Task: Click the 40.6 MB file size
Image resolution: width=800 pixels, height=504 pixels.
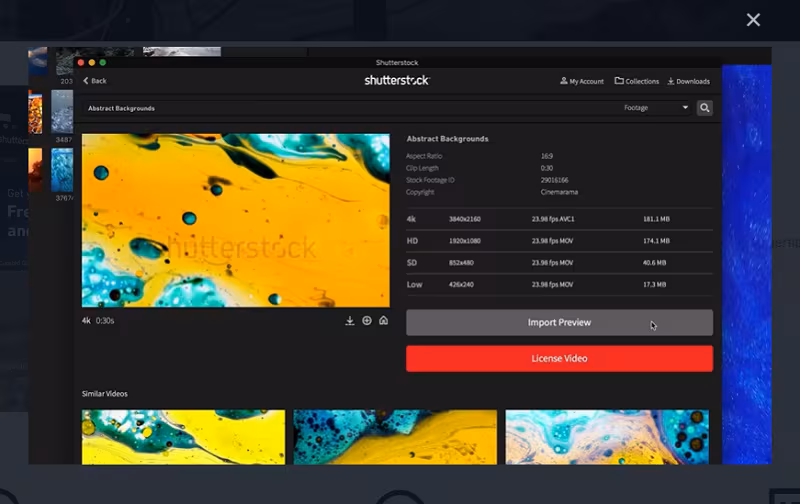Action: (655, 263)
